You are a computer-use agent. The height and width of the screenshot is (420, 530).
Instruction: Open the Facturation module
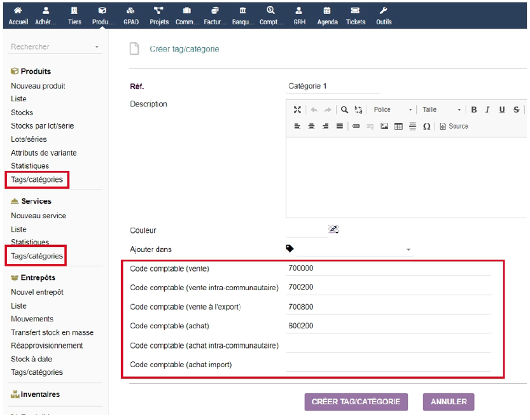(x=215, y=16)
